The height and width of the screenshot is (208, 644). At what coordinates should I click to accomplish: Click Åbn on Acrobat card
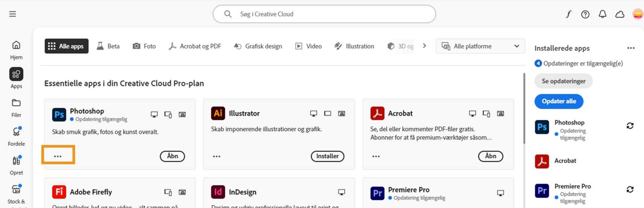click(491, 156)
